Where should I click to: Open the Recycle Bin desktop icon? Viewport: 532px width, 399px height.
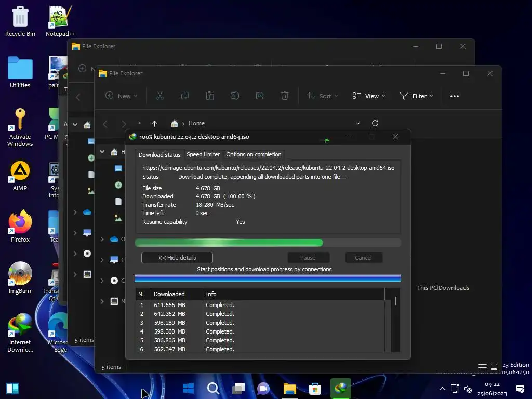tap(20, 21)
